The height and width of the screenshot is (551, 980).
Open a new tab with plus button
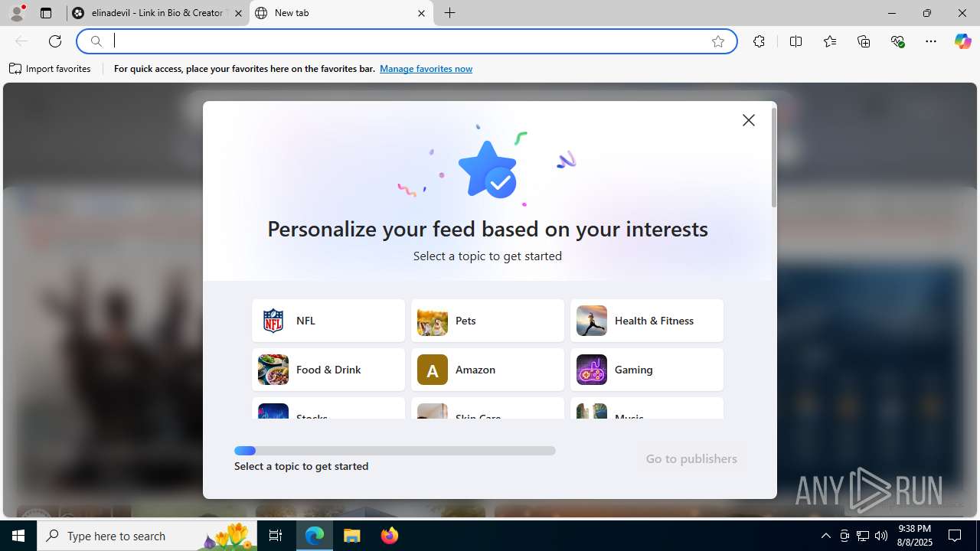(450, 13)
